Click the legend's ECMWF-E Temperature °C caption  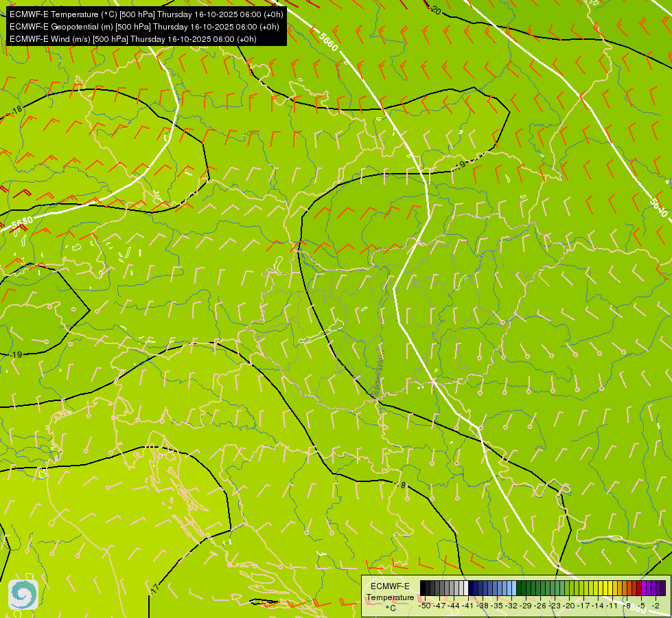tap(390, 597)
